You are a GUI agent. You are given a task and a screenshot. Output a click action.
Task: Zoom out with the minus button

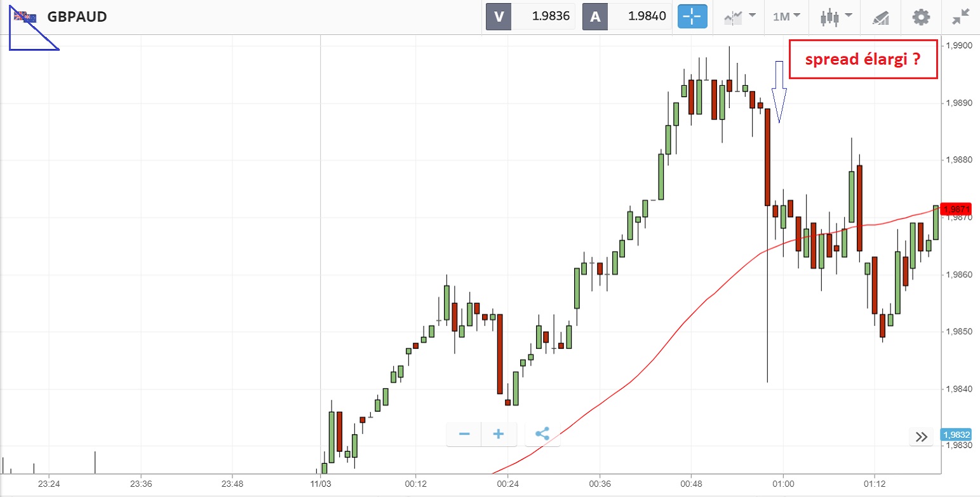point(464,434)
